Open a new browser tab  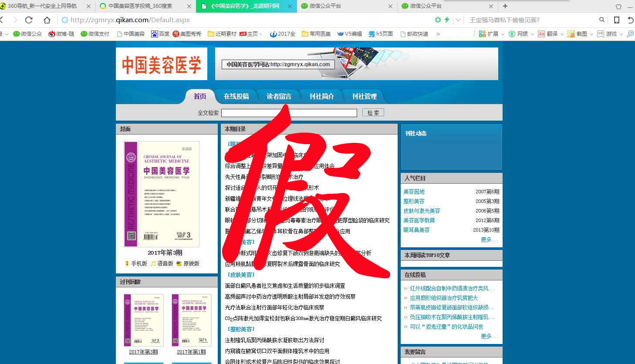click(x=505, y=6)
